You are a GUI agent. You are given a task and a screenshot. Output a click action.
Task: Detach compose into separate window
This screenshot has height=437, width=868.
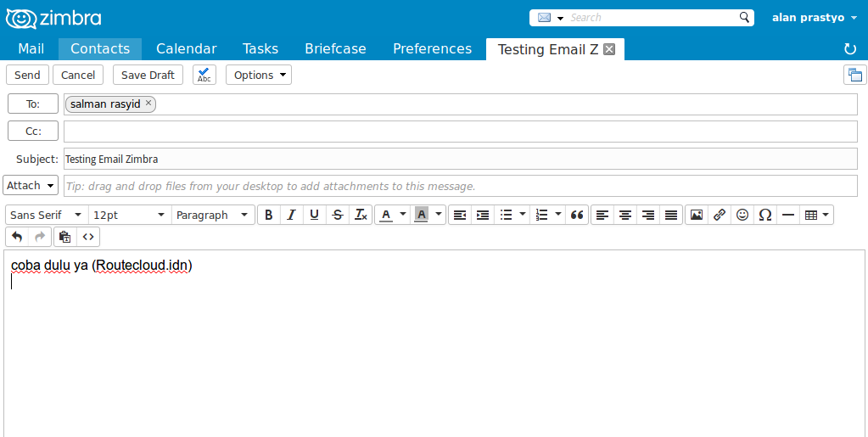pos(854,75)
